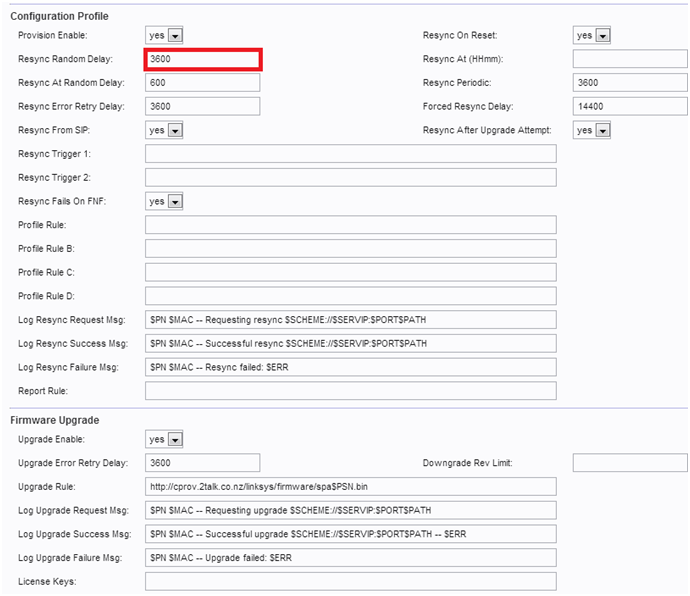
Task: Select the Downgrade Rev Limit field
Action: pos(630,463)
